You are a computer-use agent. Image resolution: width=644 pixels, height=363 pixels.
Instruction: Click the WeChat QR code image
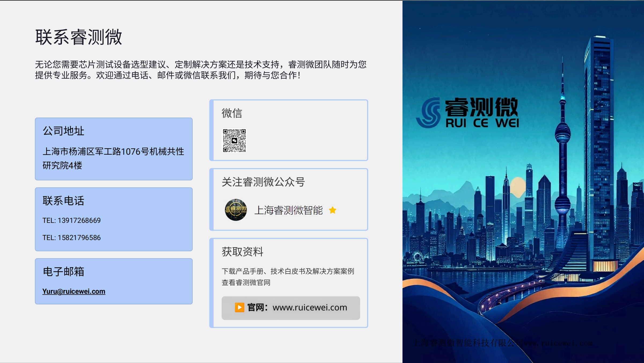pos(234,141)
